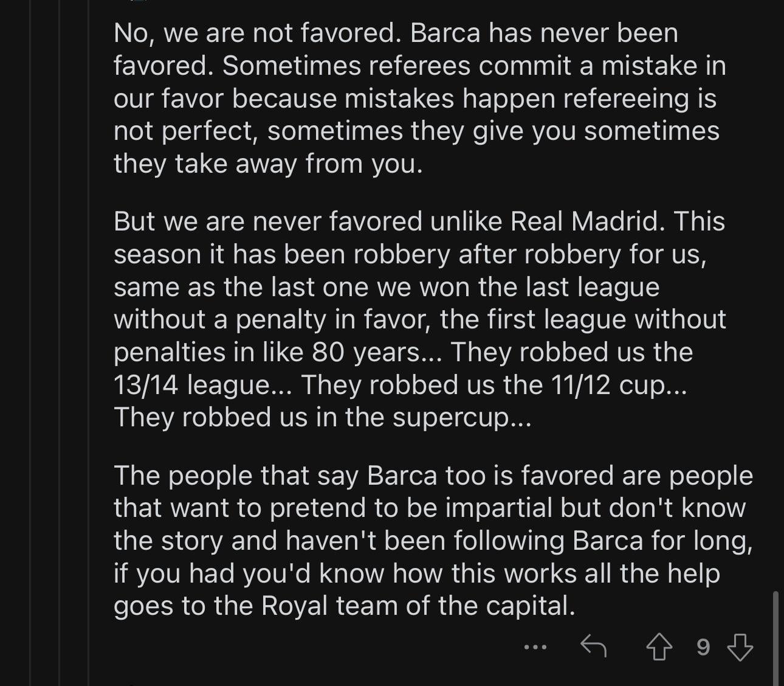Screen dimensions: 784x686
Task: Click the reply arrow icon
Action: [593, 646]
